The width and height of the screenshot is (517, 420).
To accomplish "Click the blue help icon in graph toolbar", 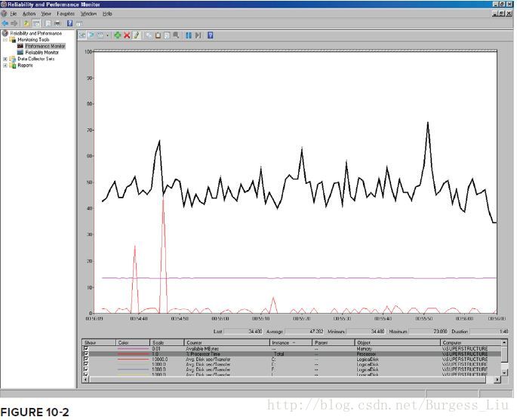I will 211,35.
